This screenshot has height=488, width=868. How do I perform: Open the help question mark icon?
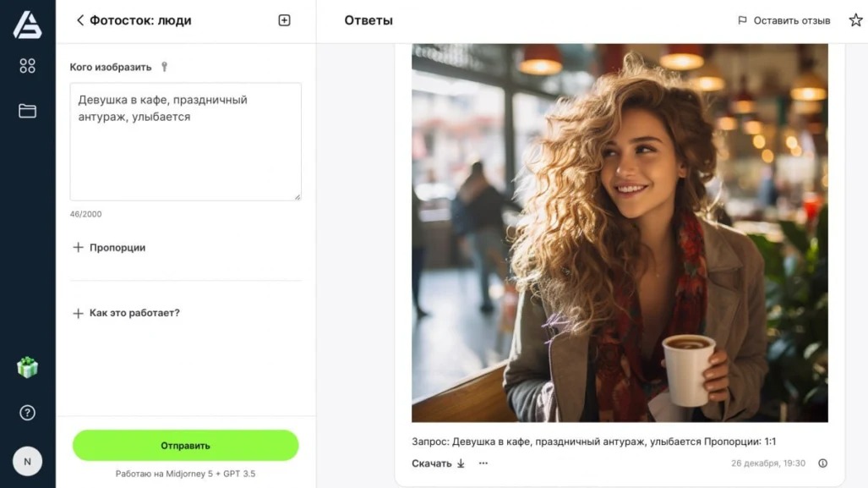click(x=27, y=413)
